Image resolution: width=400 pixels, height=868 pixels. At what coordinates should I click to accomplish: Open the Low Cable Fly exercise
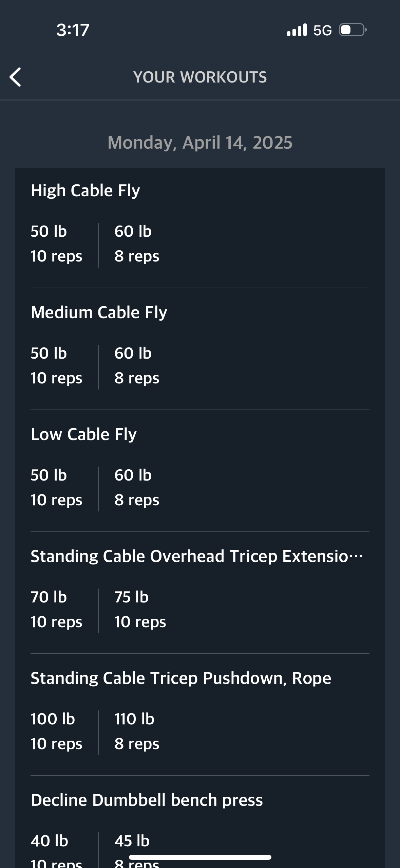(x=83, y=434)
